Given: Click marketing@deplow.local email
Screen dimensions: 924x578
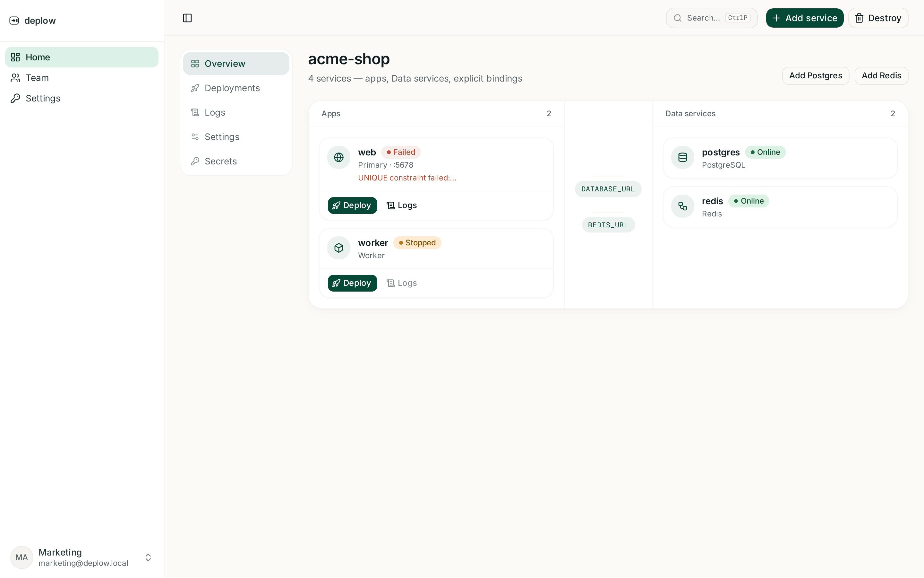Looking at the screenshot, I should pyautogui.click(x=83, y=563).
